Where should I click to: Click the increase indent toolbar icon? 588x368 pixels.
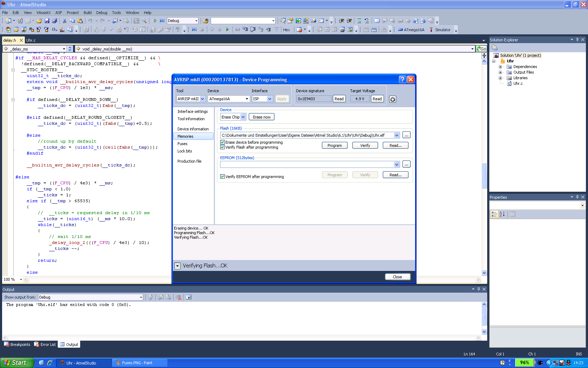point(349,21)
